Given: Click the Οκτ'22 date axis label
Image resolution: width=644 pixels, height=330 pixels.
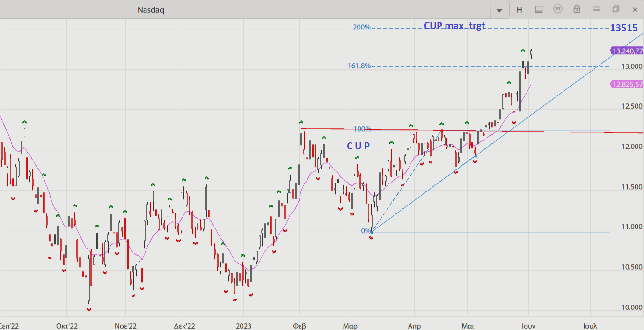Looking at the screenshot, I should tap(66, 326).
